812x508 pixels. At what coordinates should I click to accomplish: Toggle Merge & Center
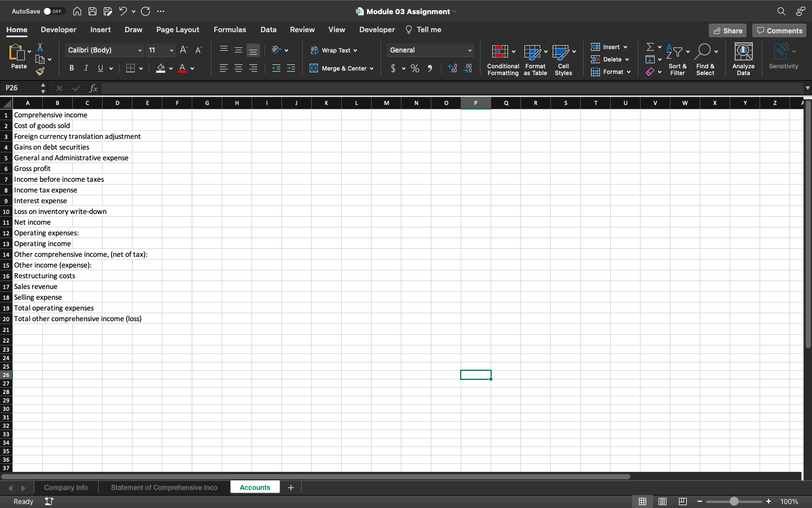(x=342, y=68)
